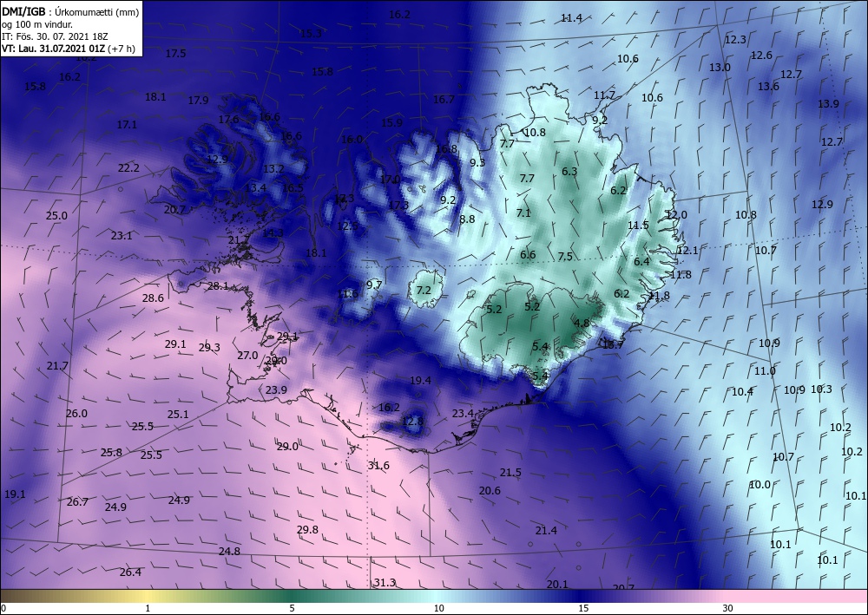Click the 11.4 value label

point(571,18)
